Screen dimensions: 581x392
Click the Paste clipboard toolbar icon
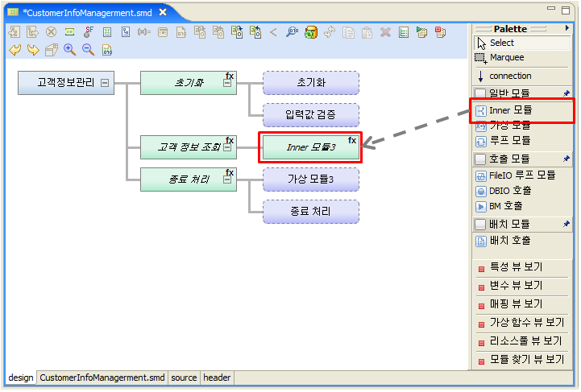367,32
